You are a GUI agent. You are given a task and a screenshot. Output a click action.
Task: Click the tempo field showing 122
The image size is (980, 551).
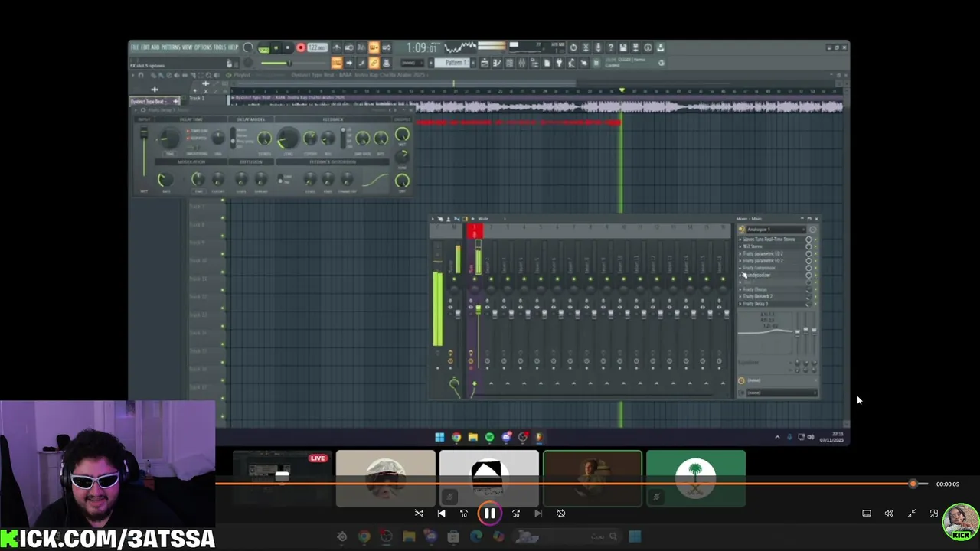[x=316, y=47]
